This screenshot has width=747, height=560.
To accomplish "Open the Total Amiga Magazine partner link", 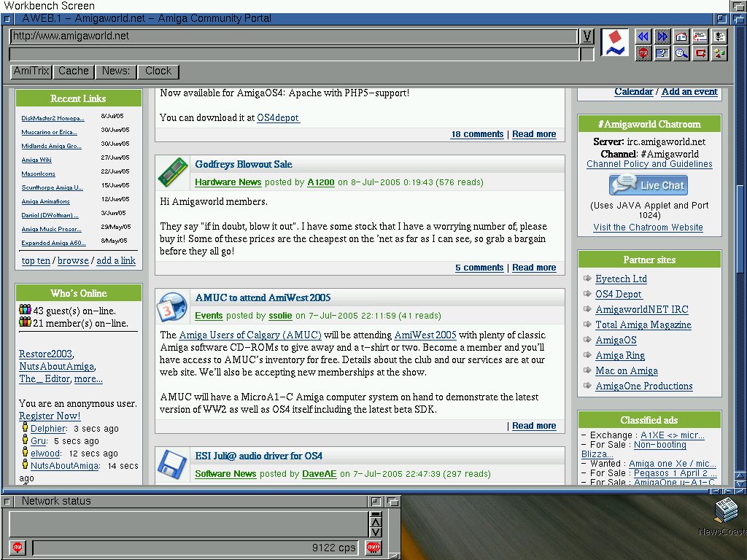I will [643, 324].
